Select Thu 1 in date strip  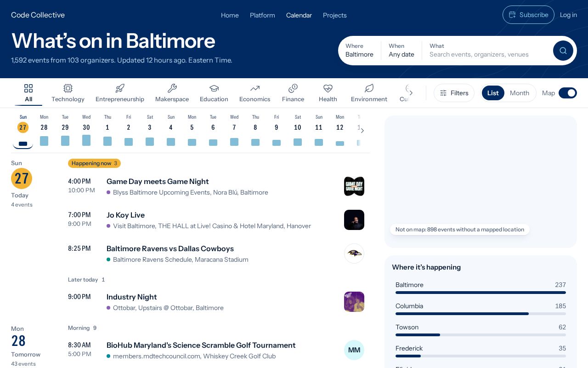pyautogui.click(x=107, y=131)
